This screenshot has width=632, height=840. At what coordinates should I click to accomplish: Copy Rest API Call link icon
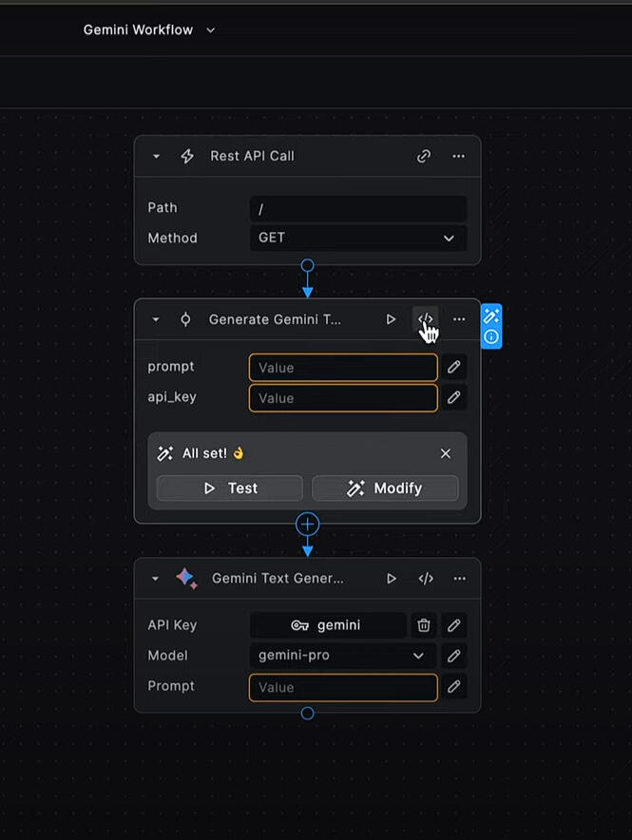(424, 156)
